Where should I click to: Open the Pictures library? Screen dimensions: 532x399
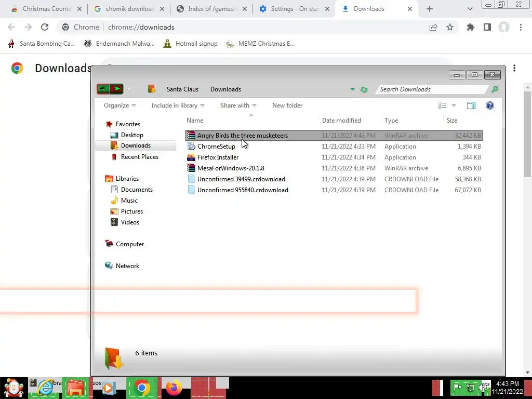coord(131,211)
